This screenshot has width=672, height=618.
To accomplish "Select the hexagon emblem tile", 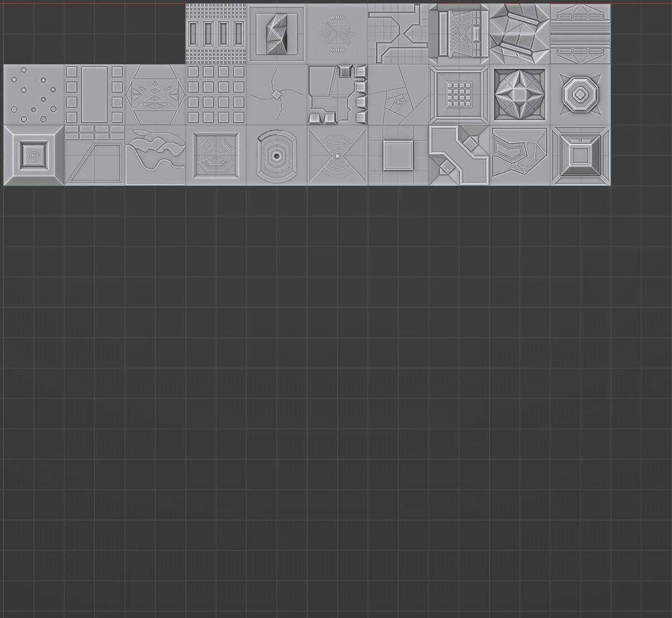I will tap(155, 94).
